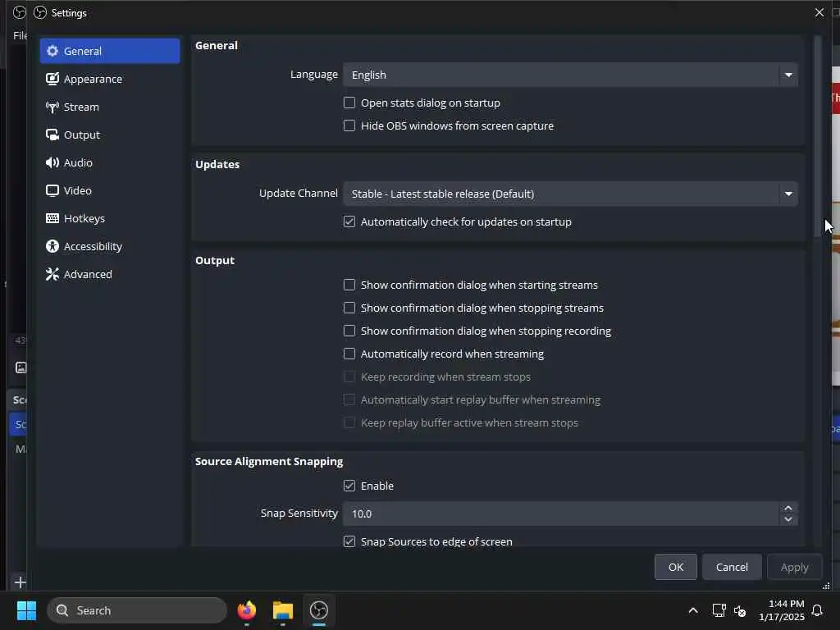This screenshot has width=840, height=630.
Task: Click the OBS logo in Settings title bar
Action: click(x=40, y=12)
